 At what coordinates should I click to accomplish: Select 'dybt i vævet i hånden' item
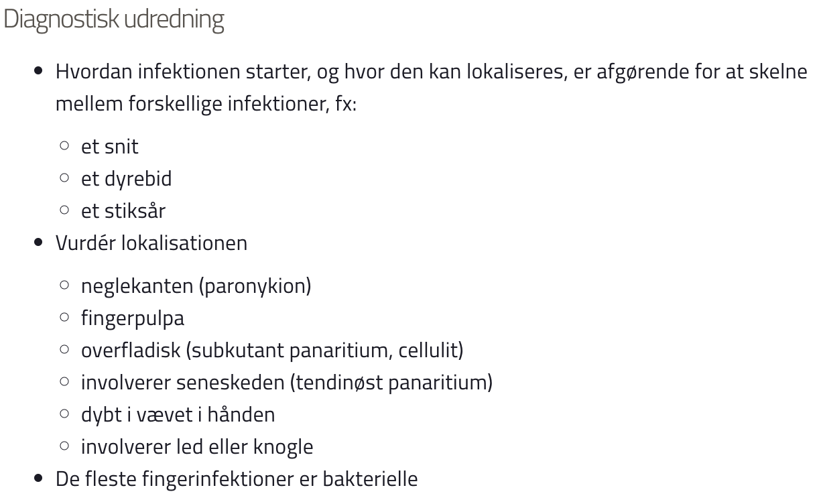pos(178,414)
